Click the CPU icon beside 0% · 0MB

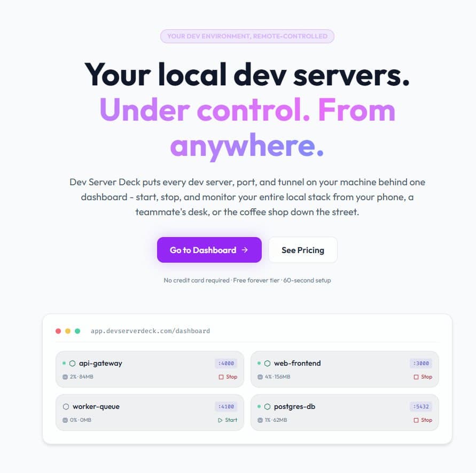[65, 420]
